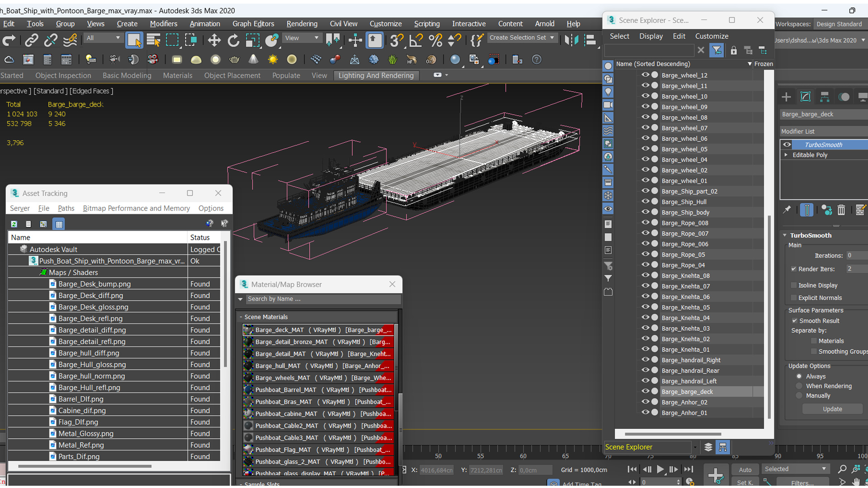Click the lock icon in Scene Explorer toolbar
Screen dimensions: 868x488
click(733, 50)
